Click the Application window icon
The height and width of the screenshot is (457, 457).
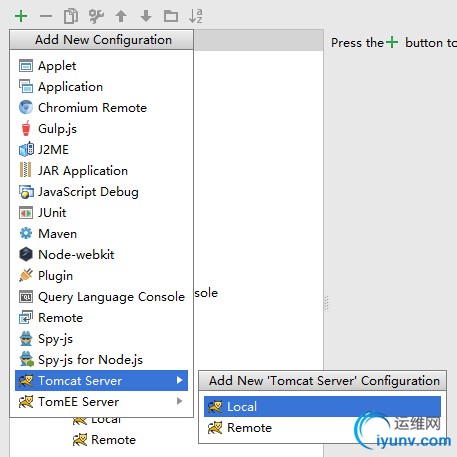[x=26, y=87]
